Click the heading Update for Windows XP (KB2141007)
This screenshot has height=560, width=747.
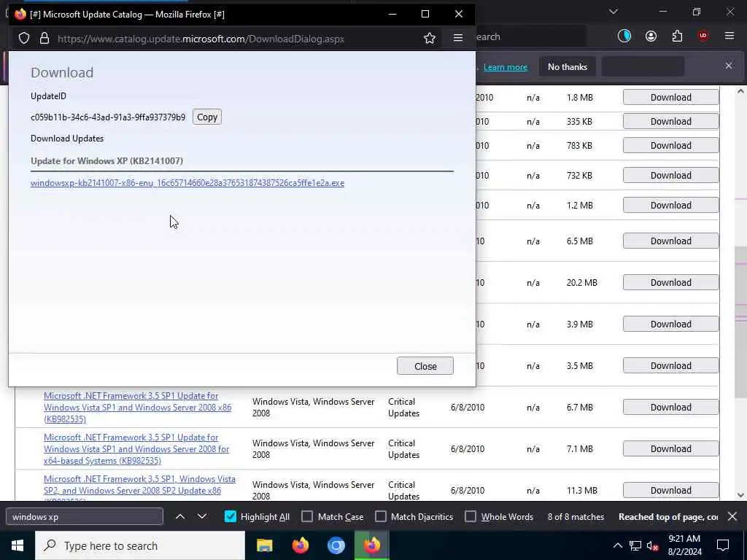pyautogui.click(x=107, y=161)
